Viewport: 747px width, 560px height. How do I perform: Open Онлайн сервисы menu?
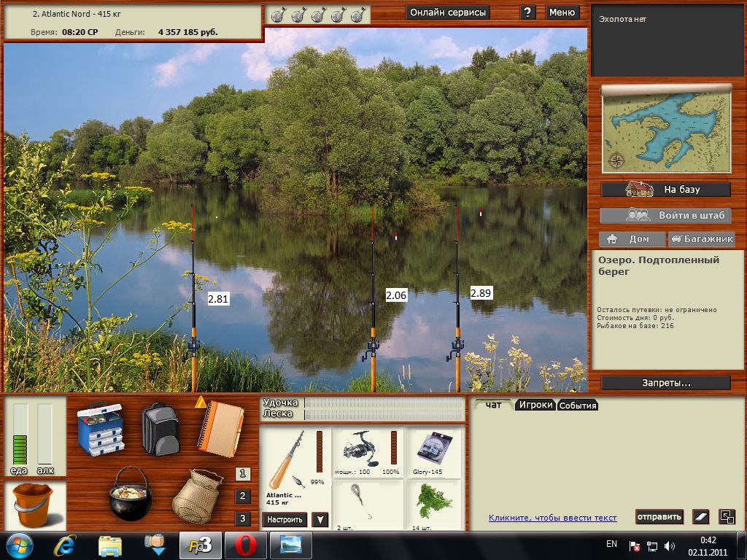[x=448, y=13]
